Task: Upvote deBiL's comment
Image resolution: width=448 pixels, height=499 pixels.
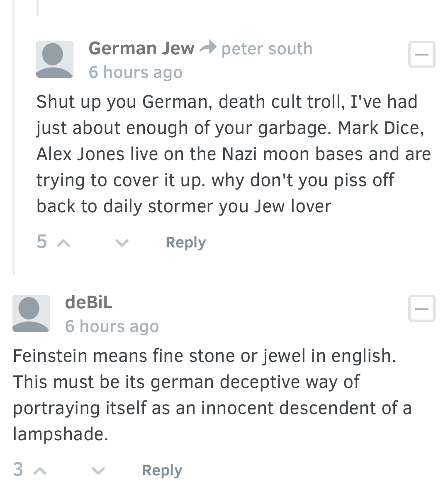Action: pos(39,471)
